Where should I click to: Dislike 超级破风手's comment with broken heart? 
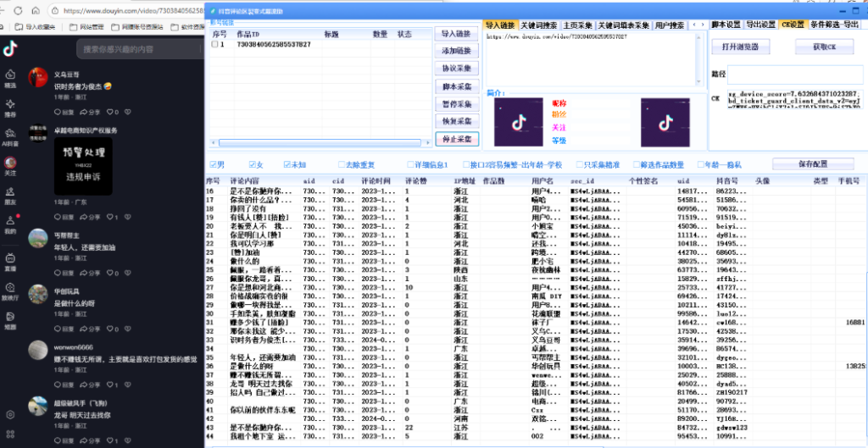(x=128, y=440)
